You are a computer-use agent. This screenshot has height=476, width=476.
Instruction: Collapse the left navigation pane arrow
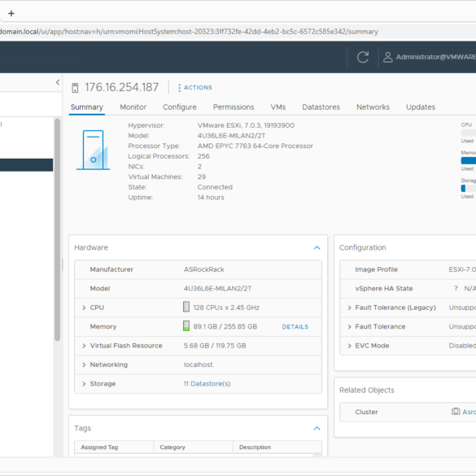point(58,82)
